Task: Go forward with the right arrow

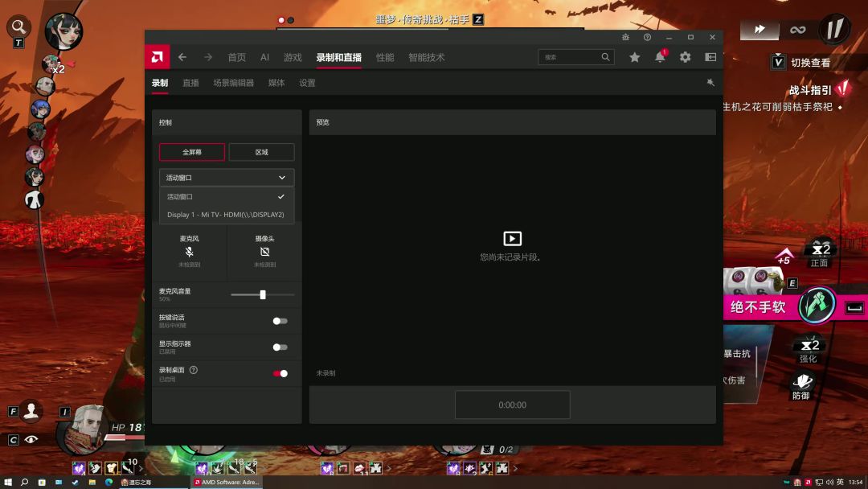Action: pyautogui.click(x=207, y=57)
